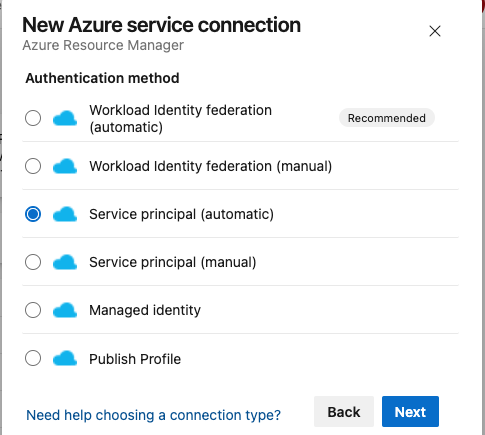The image size is (485, 435).
Task: Click the Next button
Action: [x=410, y=412]
